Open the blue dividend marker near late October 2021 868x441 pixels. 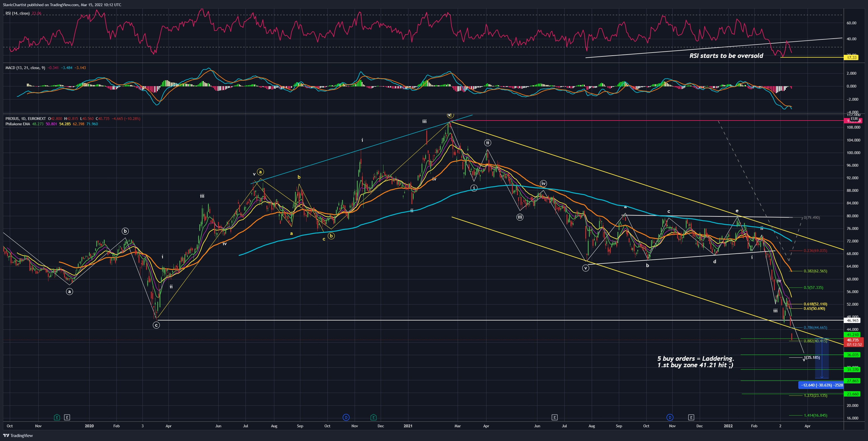[x=670, y=418]
